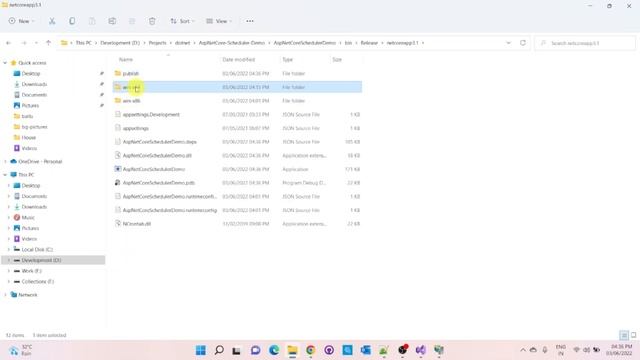This screenshot has width=640, height=360.
Task: Select the AspNetCoreSchedulerDemo Application file
Action: [x=237, y=169]
